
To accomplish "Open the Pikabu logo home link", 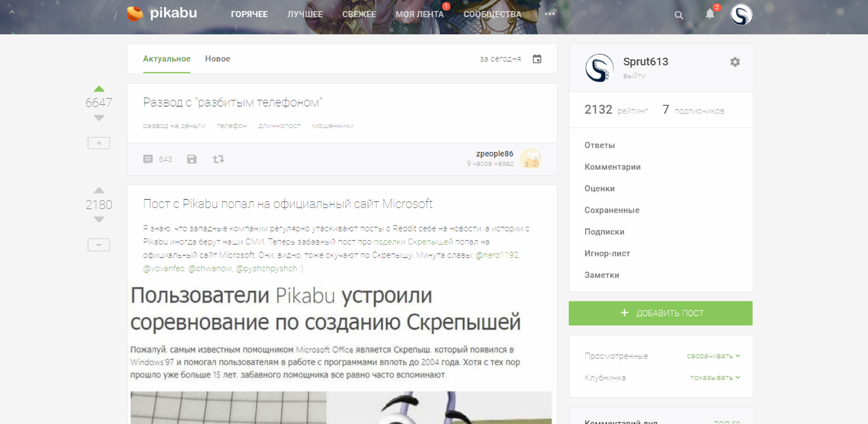I will (162, 13).
